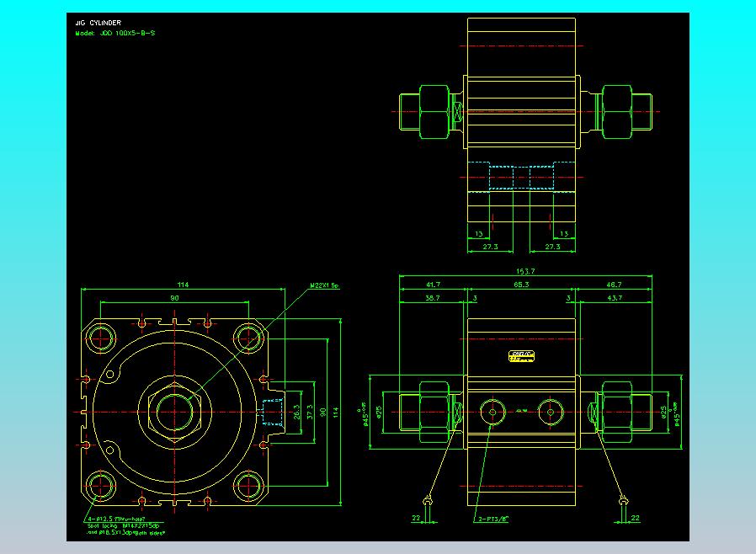The width and height of the screenshot is (756, 554).
Task: Click the 2-PT3/8" port callout
Action: coord(493,519)
